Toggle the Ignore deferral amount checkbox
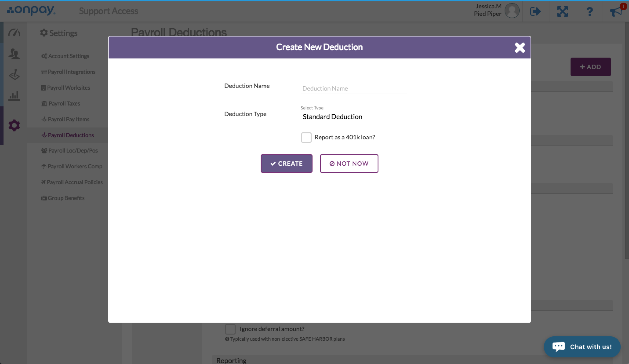629x364 pixels. click(x=230, y=329)
